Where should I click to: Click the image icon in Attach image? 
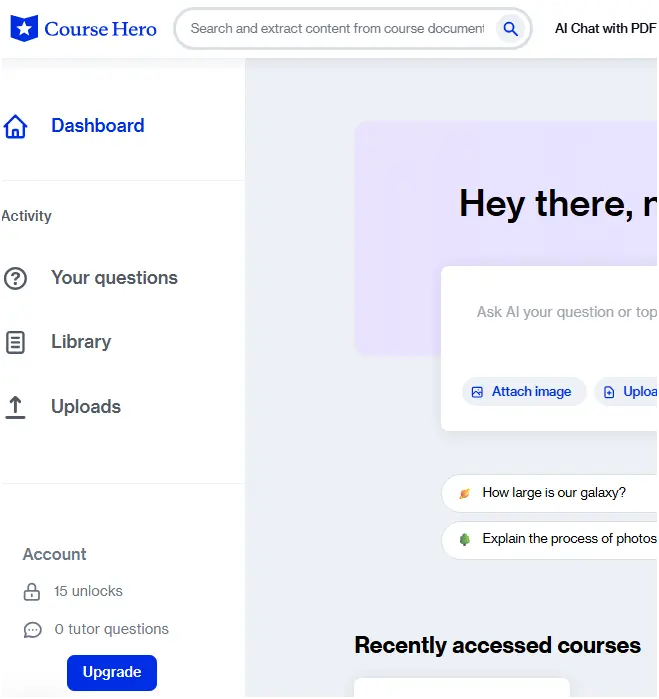click(x=477, y=392)
